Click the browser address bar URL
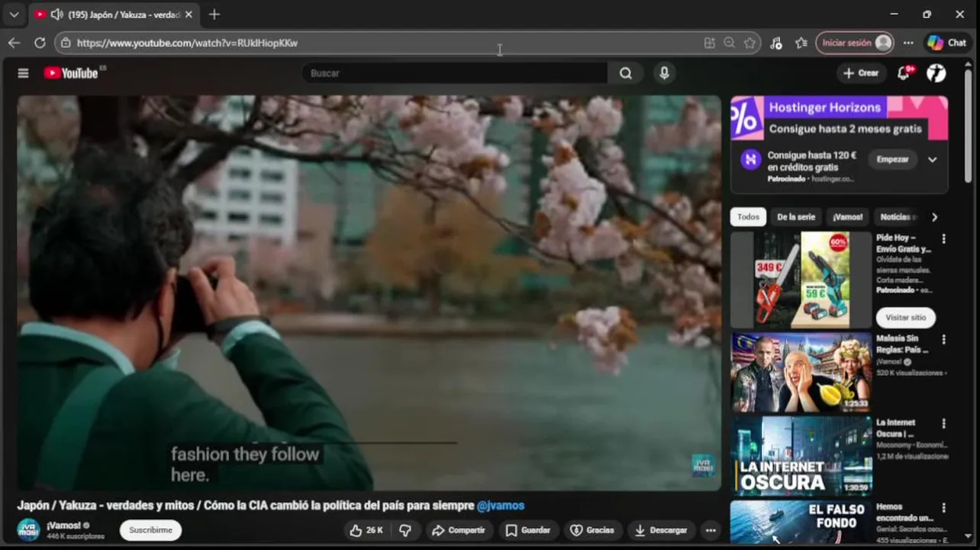The height and width of the screenshot is (550, 980). 187,43
